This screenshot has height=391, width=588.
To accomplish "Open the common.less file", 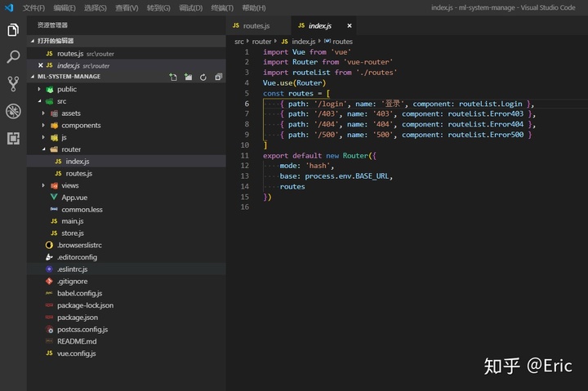I will pyautogui.click(x=126, y=209).
